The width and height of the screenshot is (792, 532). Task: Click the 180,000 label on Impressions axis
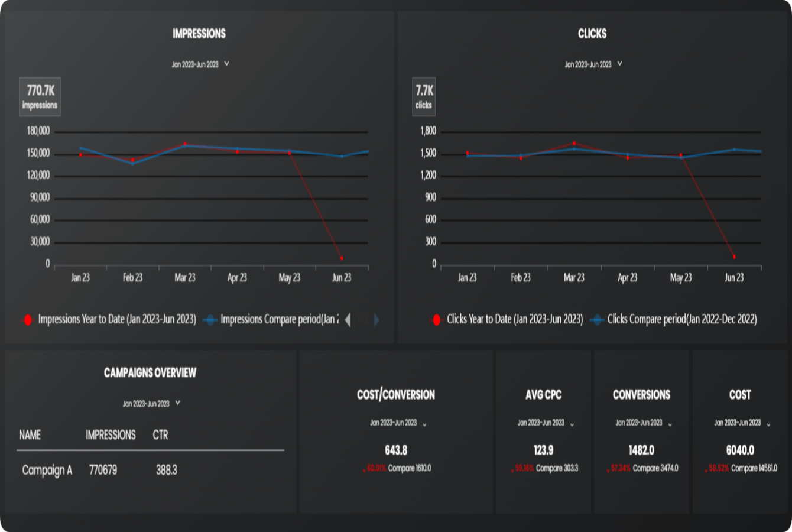[38, 131]
